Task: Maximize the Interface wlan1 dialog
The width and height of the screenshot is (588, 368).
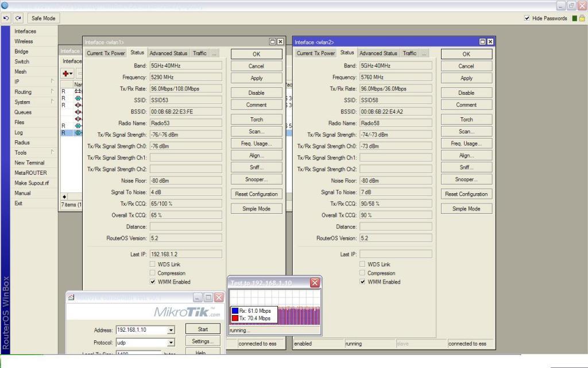Action: [x=273, y=42]
